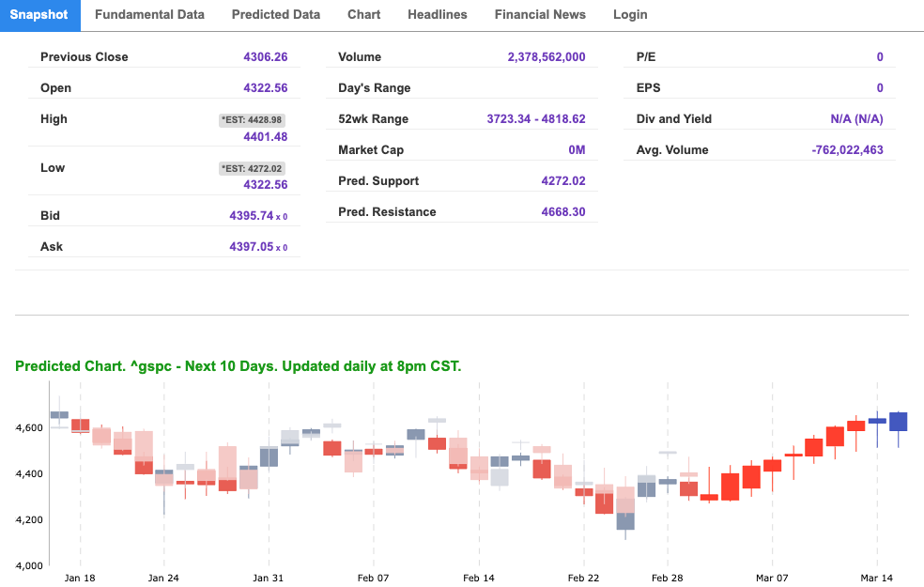
Task: Click the Feb 28 date label on chart
Action: click(667, 579)
